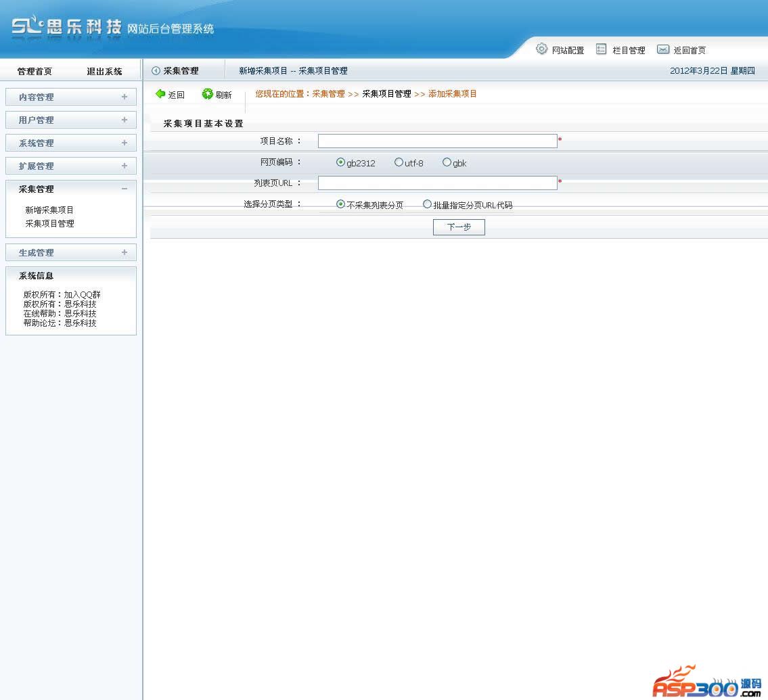Viewport: 768px width, 700px height.
Task: Click the green back arrow icon
Action: click(x=160, y=94)
